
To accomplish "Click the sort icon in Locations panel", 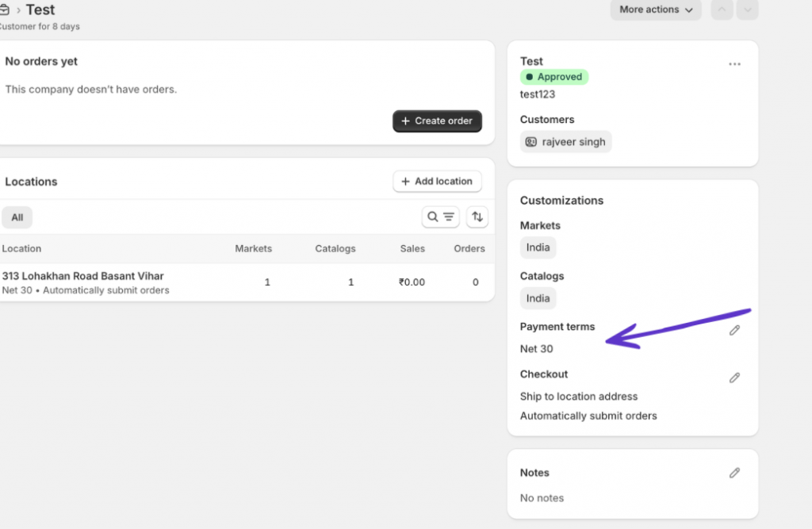I will coord(477,217).
